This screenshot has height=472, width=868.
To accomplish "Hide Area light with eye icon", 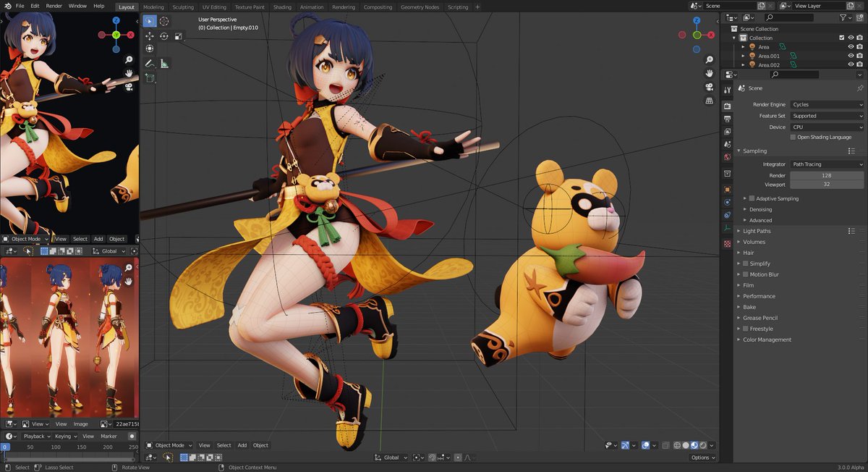I will coord(851,46).
